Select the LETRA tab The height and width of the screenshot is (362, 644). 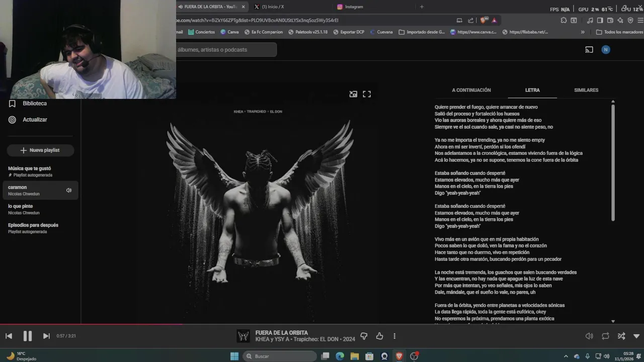[x=532, y=90]
